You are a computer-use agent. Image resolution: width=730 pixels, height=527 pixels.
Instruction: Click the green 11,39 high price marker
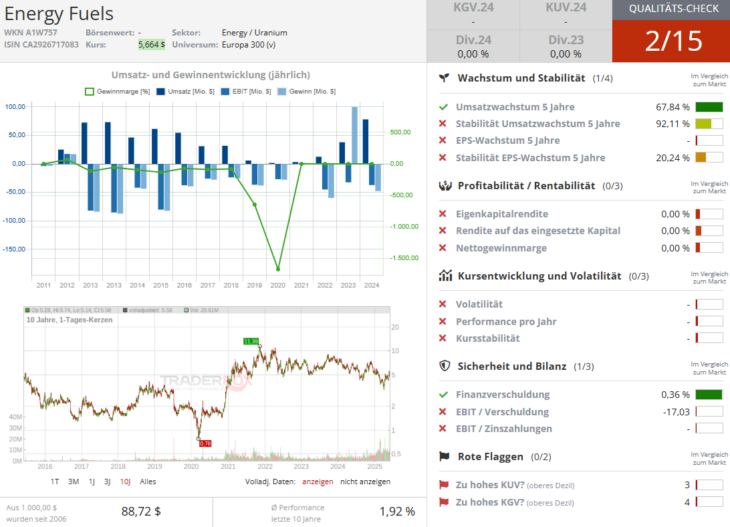tap(251, 341)
